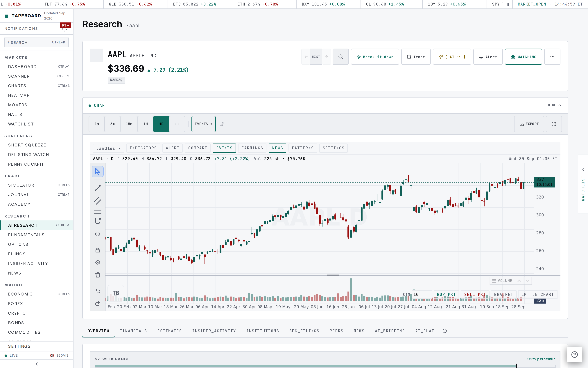Open the notifications bell icon
This screenshot has height=368, width=588.
click(64, 29)
